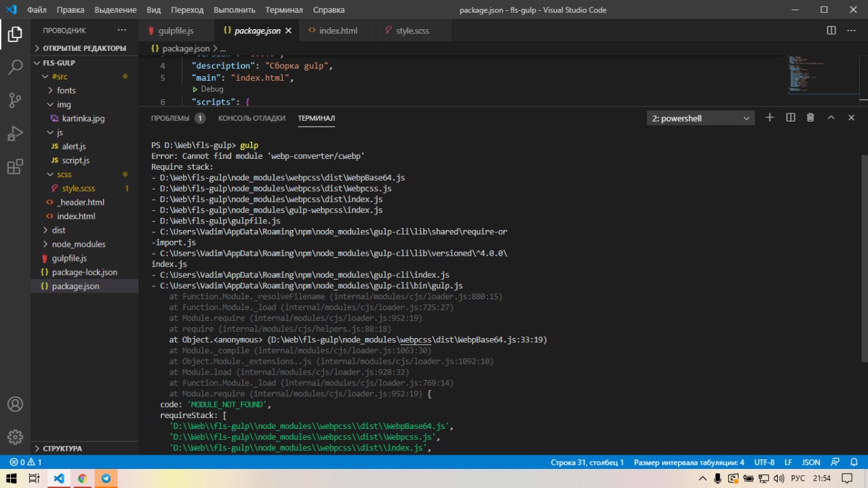Click the package.json breadcrumb item
This screenshot has height=488, width=868.
[x=180, y=48]
